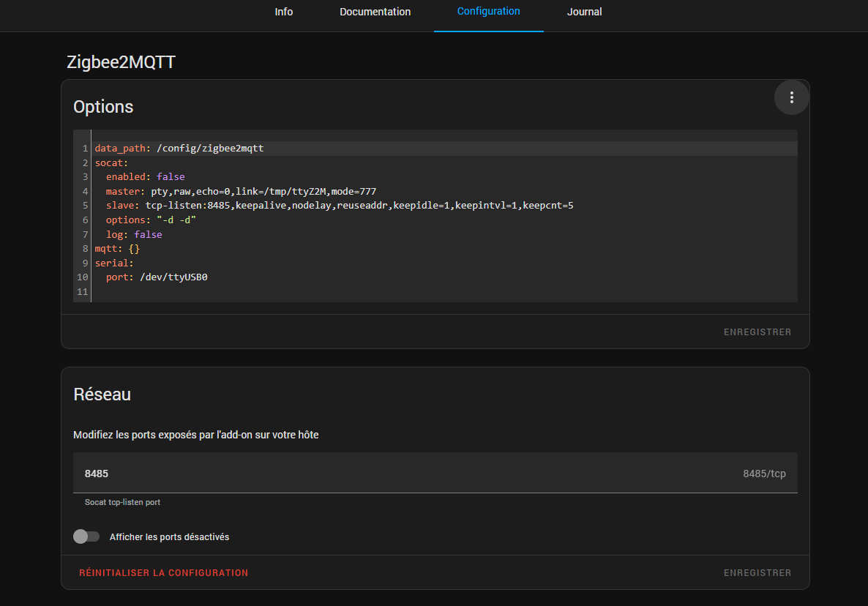Click the 'Options' section heading
The image size is (868, 606).
coord(103,106)
